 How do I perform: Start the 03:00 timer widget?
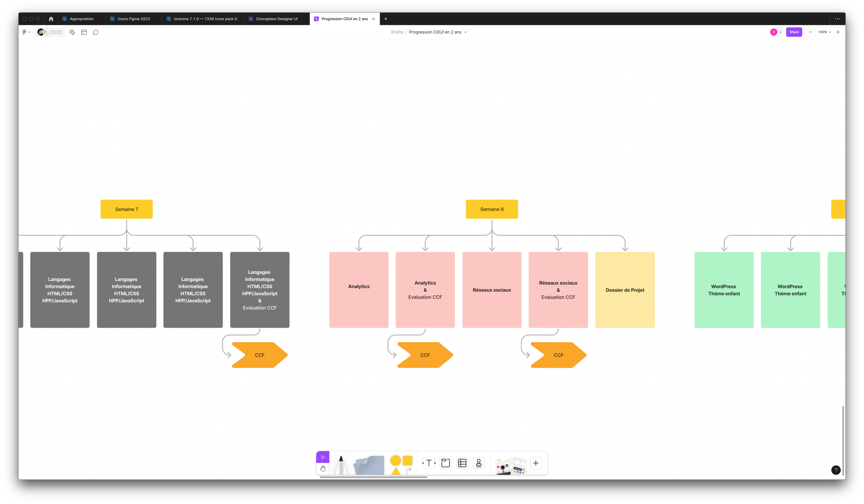[x=50, y=32]
